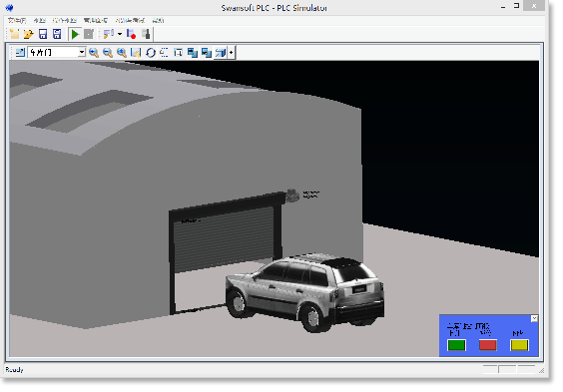The image size is (563, 392).
Task: Toggle the red control panel button
Action: (488, 345)
